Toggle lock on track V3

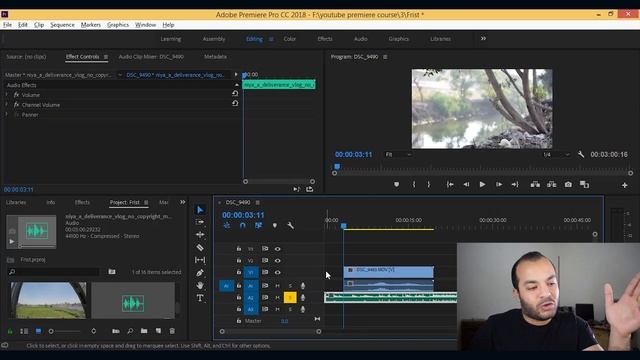pyautogui.click(x=239, y=249)
